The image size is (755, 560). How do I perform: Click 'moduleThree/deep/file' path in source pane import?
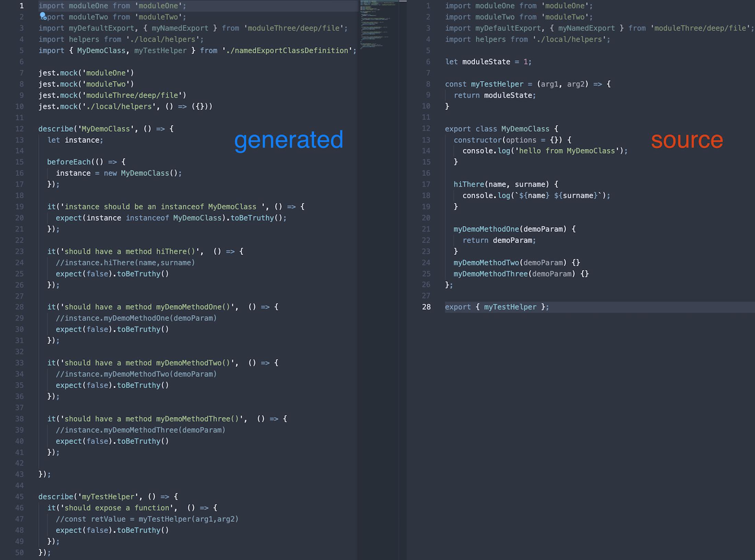(x=700, y=28)
